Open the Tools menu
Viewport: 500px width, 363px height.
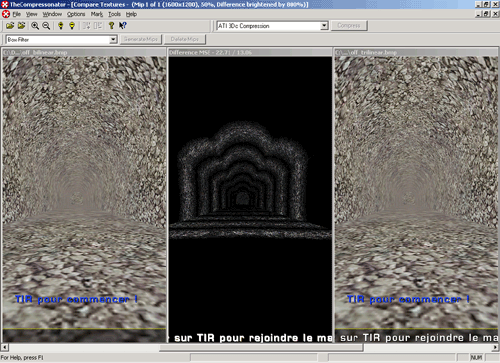pyautogui.click(x=114, y=14)
